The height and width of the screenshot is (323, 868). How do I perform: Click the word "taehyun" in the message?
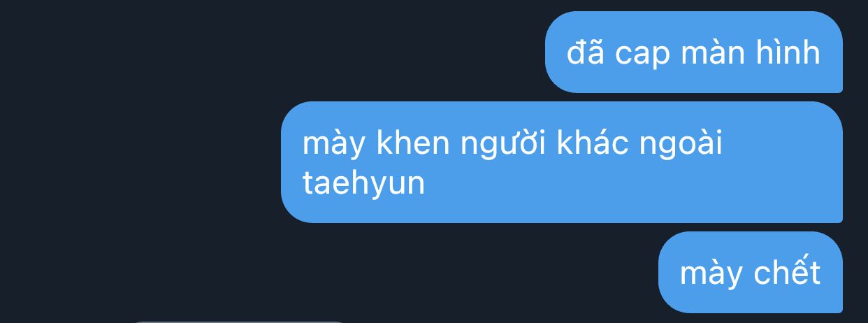(363, 184)
